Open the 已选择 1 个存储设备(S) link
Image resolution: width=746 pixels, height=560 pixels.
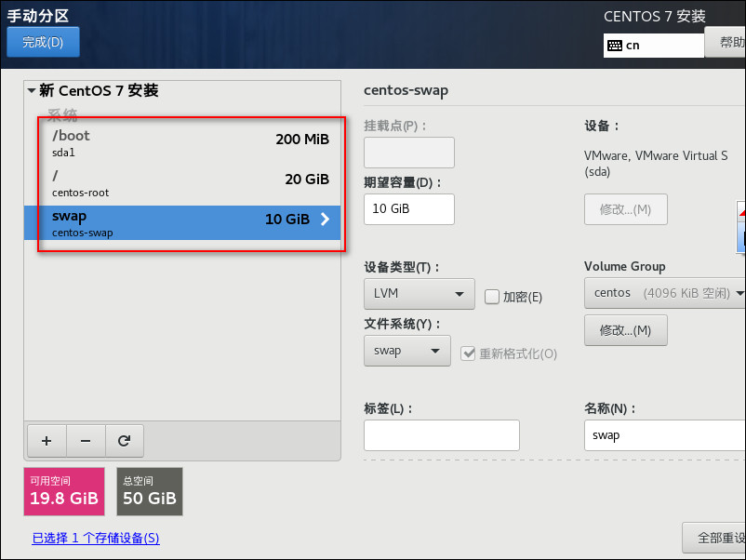pyautogui.click(x=96, y=538)
